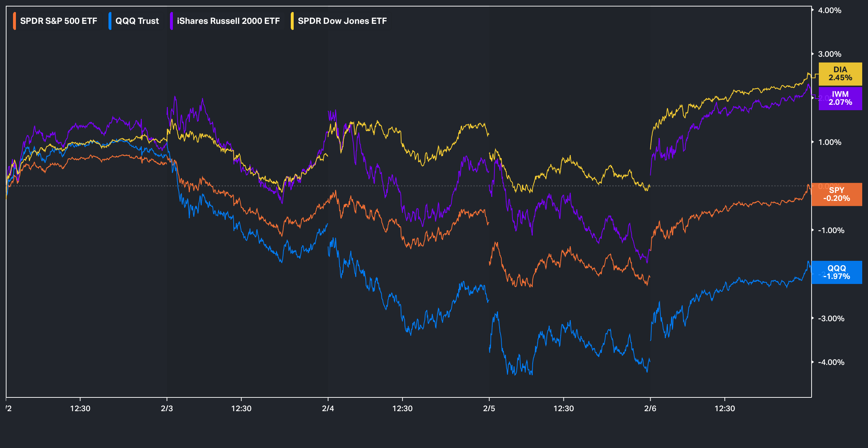Toggle QQQ Trust legend series
Screen dimensions: 868x448
pyautogui.click(x=137, y=21)
